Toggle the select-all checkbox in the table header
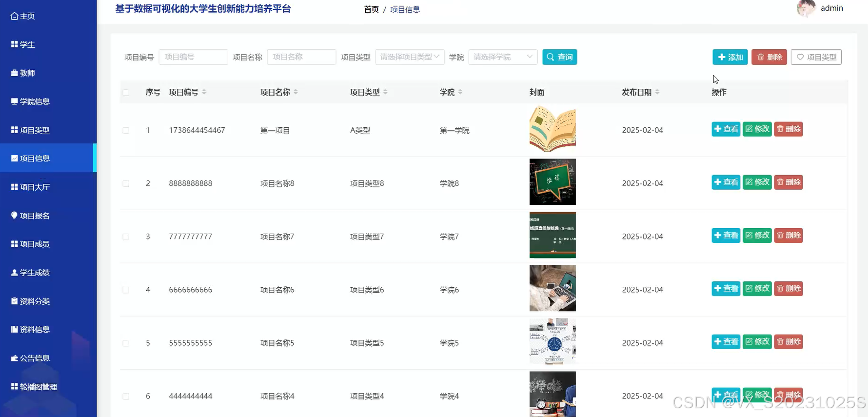This screenshot has width=868, height=417. pyautogui.click(x=126, y=92)
